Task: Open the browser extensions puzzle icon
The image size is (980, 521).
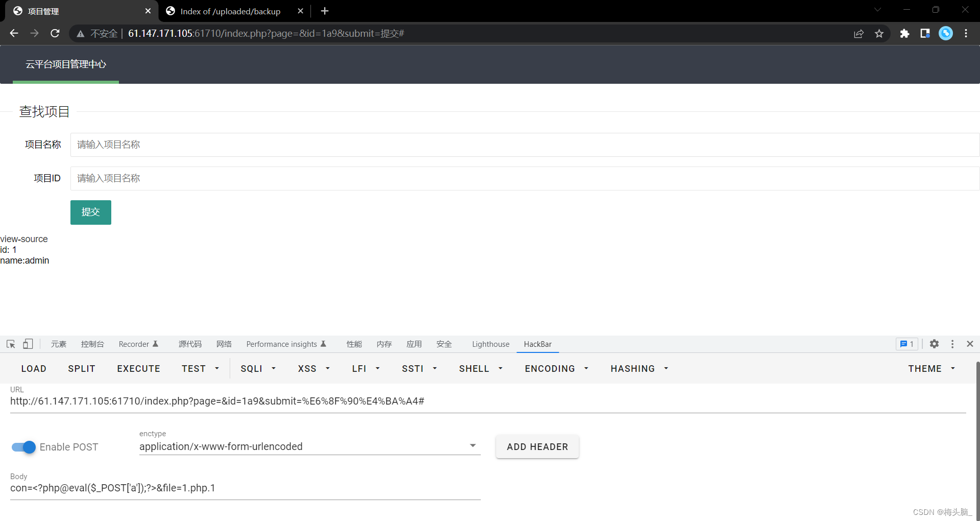Action: coord(905,33)
